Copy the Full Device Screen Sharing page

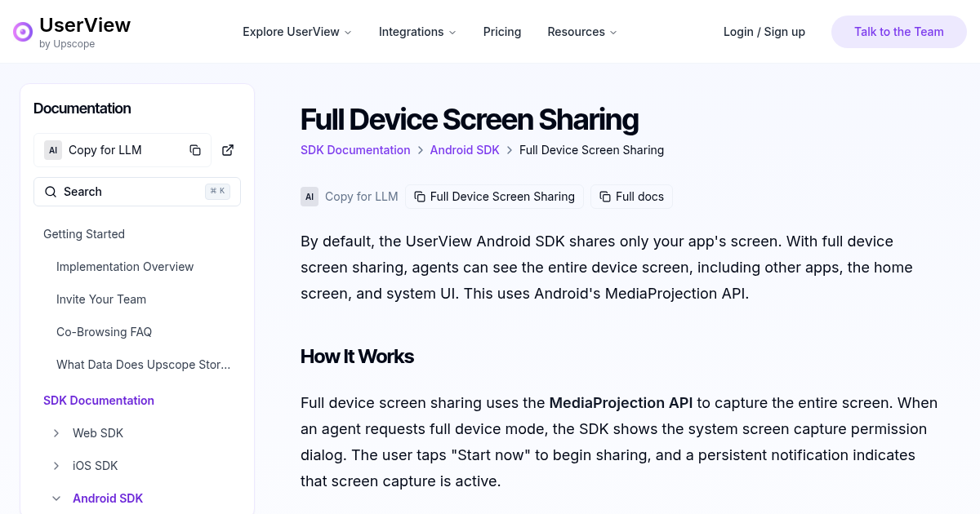coord(495,197)
